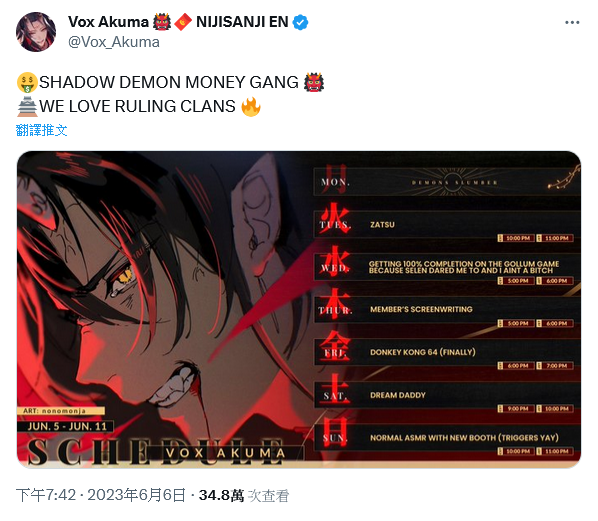Click the Japanese castle emoji
Image resolution: width=598 pixels, height=521 pixels.
(27, 106)
